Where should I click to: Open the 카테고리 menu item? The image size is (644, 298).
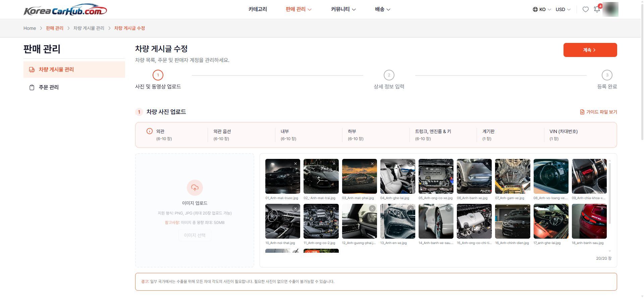[x=258, y=9]
